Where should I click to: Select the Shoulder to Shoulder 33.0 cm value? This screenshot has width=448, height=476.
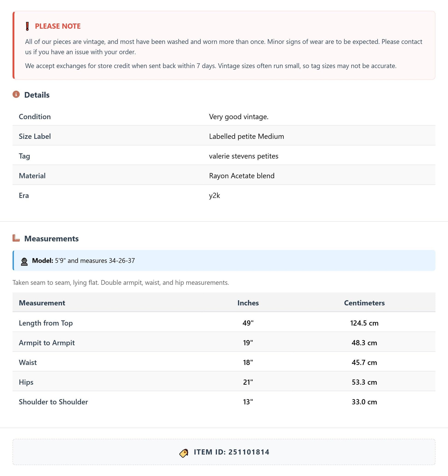[364, 402]
